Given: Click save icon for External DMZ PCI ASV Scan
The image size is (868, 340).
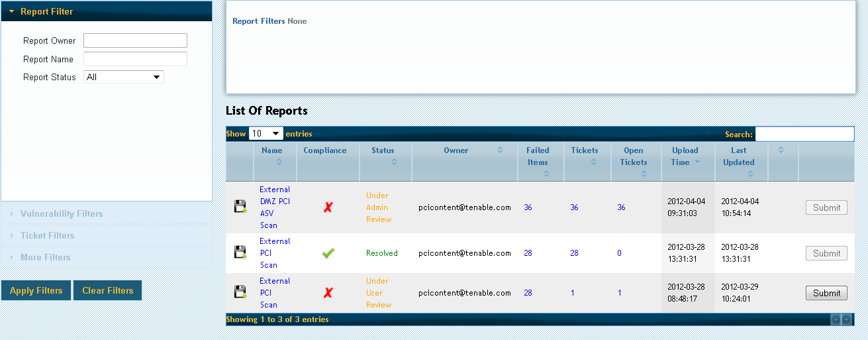Looking at the screenshot, I should (x=240, y=207).
